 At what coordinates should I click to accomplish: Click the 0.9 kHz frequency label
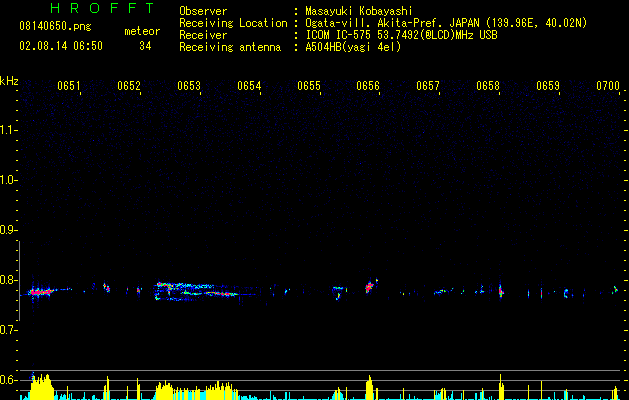[x=8, y=230]
